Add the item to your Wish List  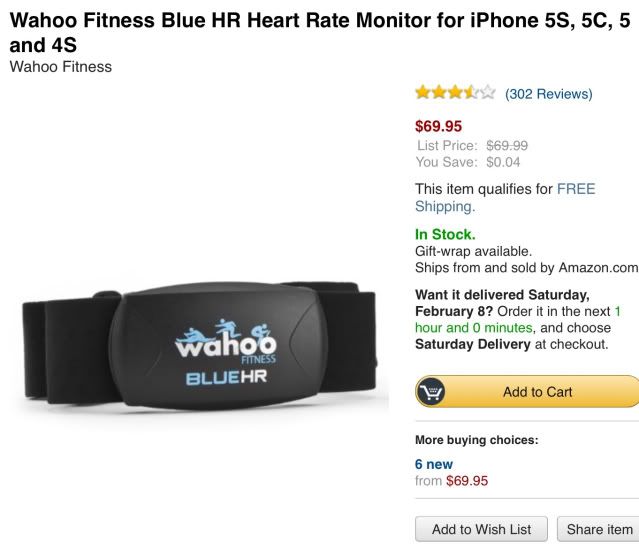(481, 529)
